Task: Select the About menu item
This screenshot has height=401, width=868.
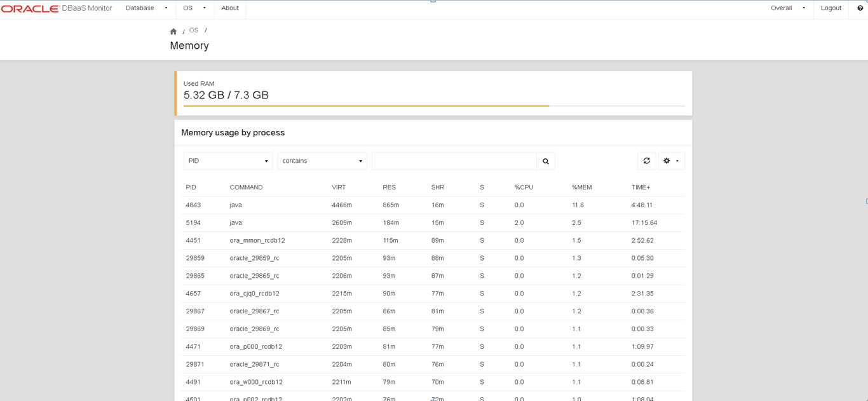Action: [229, 8]
